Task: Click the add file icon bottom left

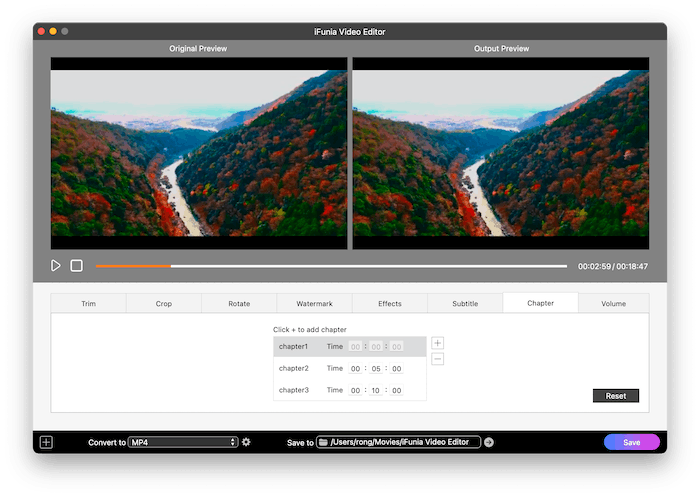Action: (x=46, y=442)
